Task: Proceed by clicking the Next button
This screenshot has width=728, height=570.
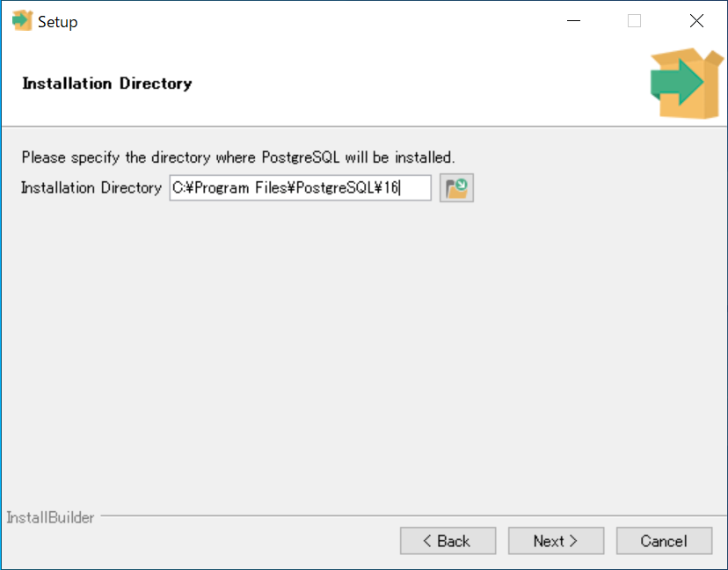Action: coord(556,541)
